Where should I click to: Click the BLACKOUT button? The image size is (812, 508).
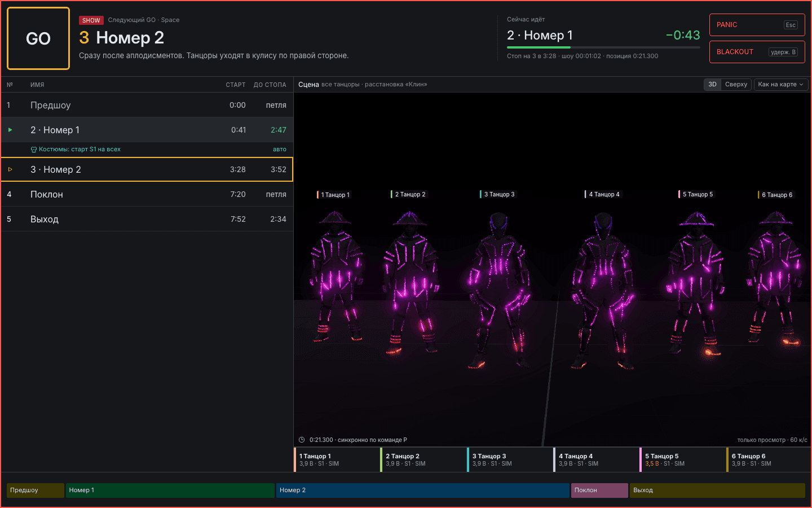(757, 52)
